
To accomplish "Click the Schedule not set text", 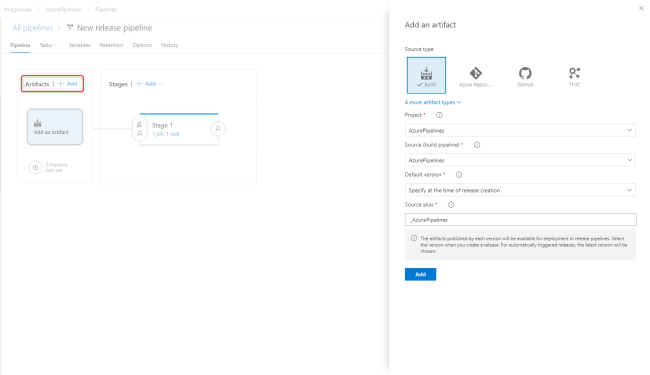I will tap(56, 167).
